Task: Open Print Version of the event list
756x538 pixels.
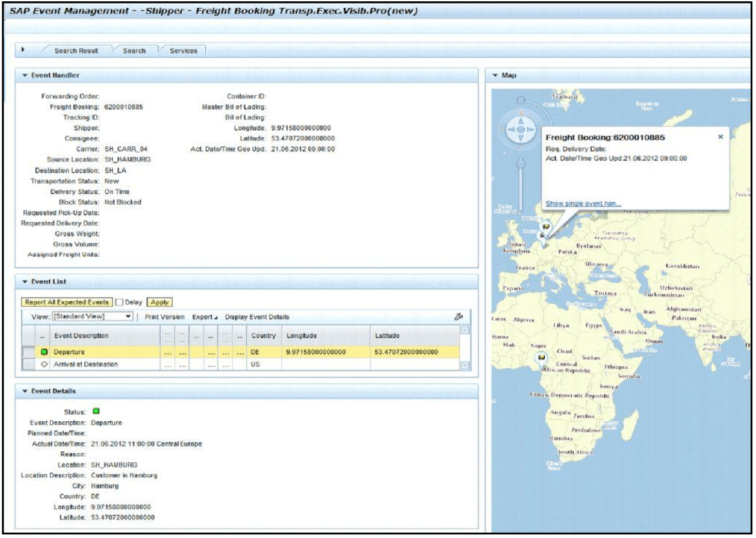Action: [x=165, y=317]
